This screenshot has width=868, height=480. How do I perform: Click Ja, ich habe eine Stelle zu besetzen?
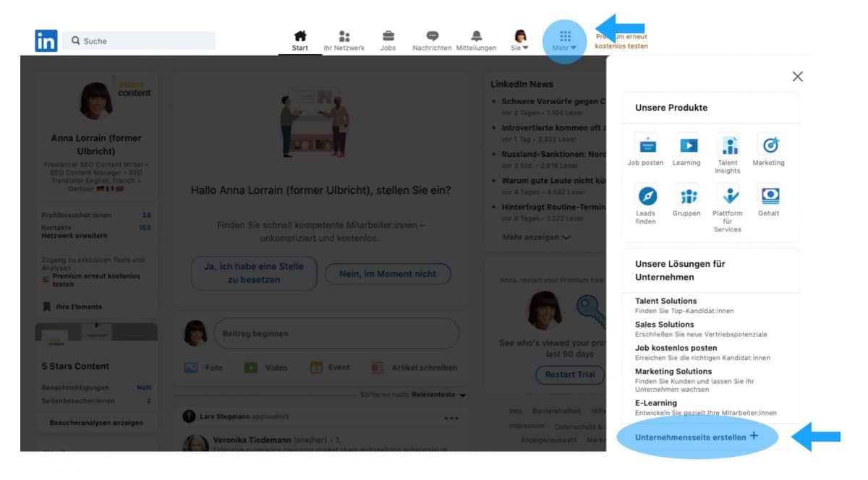254,273
